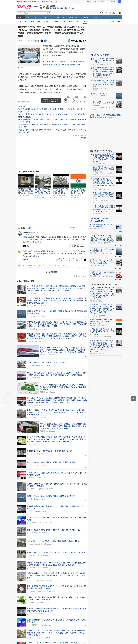Viewport: 138px width, 644px height.
Task: Open the 地域 category tab
Action: (x=85, y=21)
